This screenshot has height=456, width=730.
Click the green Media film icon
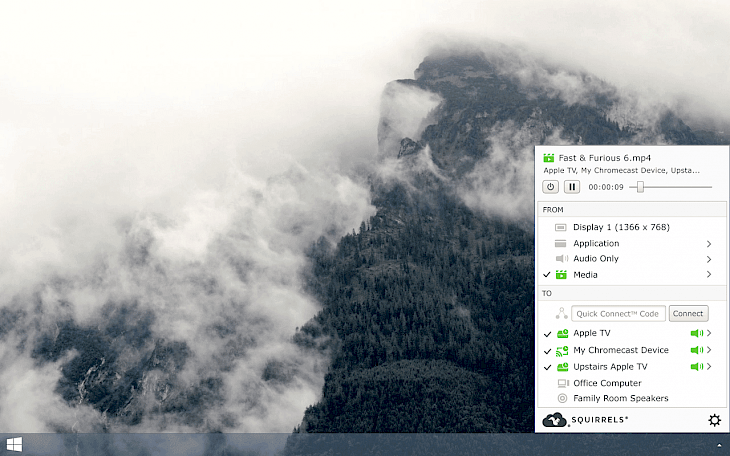tap(561, 275)
